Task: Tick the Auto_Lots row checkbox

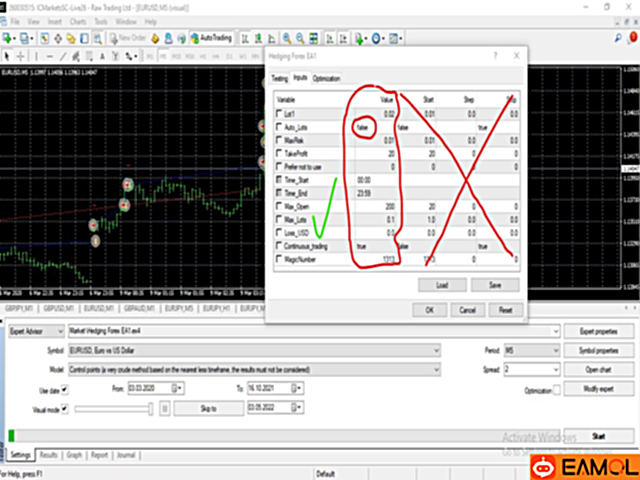Action: pyautogui.click(x=279, y=127)
